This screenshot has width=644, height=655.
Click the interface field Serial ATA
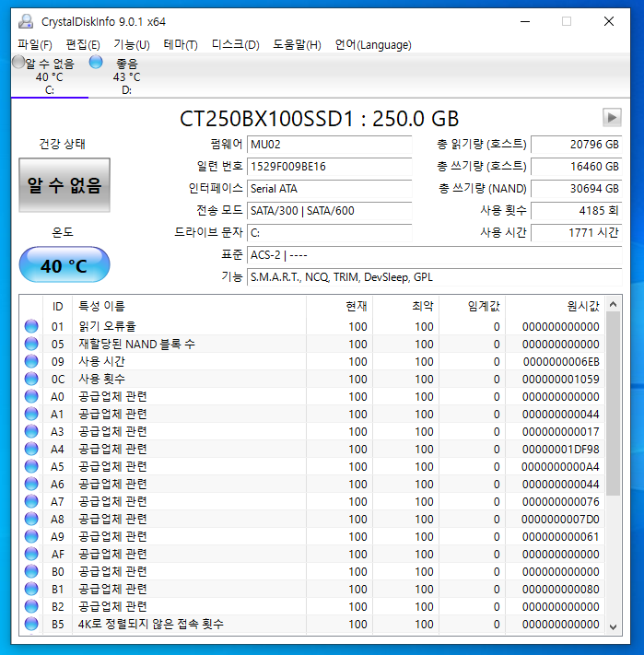(x=330, y=189)
